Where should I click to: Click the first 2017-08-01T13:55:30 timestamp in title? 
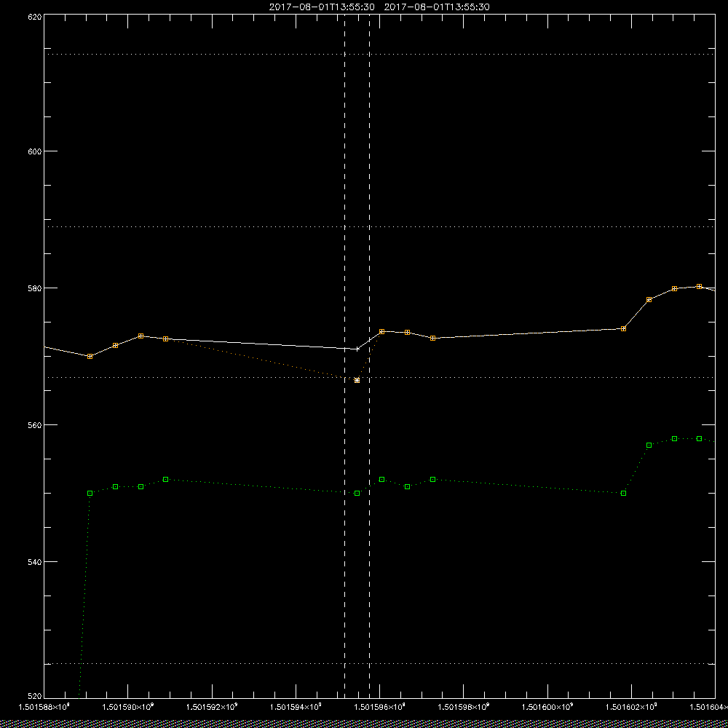point(322,7)
